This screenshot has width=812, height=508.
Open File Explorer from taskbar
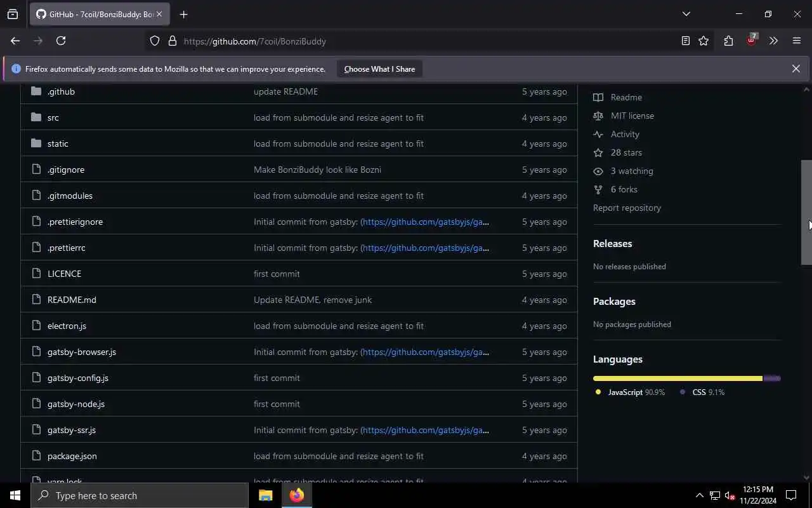pos(265,495)
